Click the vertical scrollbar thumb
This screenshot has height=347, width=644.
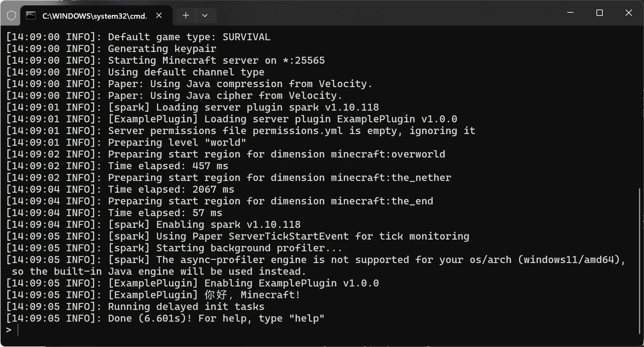(640, 261)
